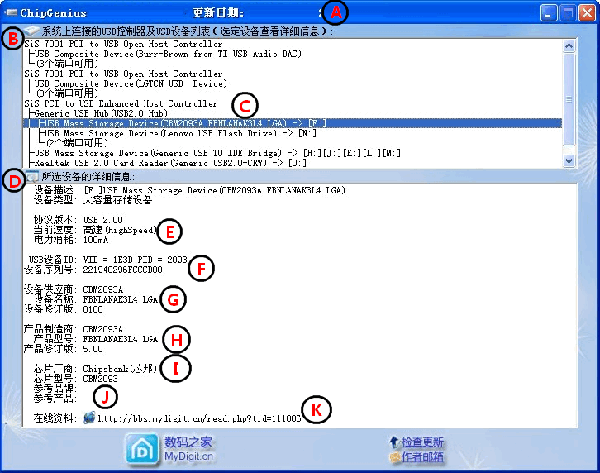Click the 当前速度 HighSpeed line

pyautogui.click(x=95, y=230)
